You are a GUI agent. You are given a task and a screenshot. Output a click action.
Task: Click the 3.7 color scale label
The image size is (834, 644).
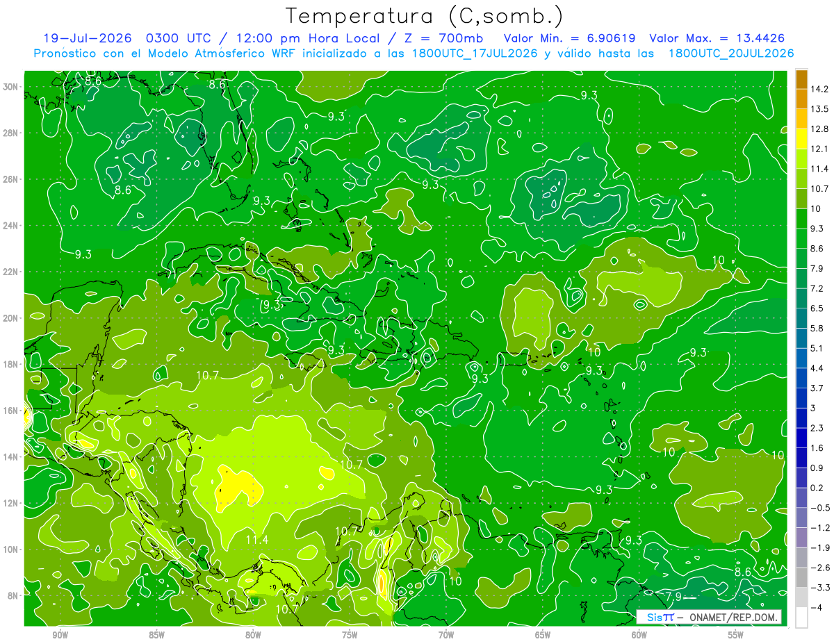[x=817, y=388]
